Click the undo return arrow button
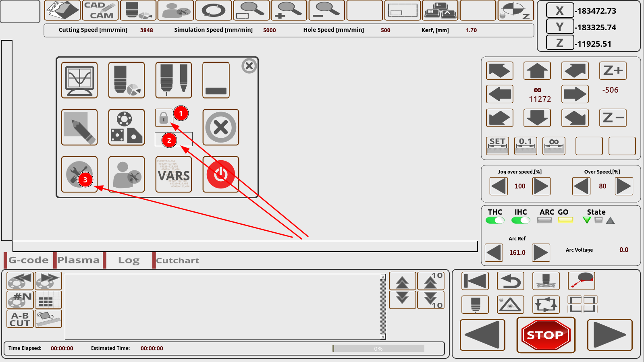Viewport: 644px width, 362px height. pos(511,281)
